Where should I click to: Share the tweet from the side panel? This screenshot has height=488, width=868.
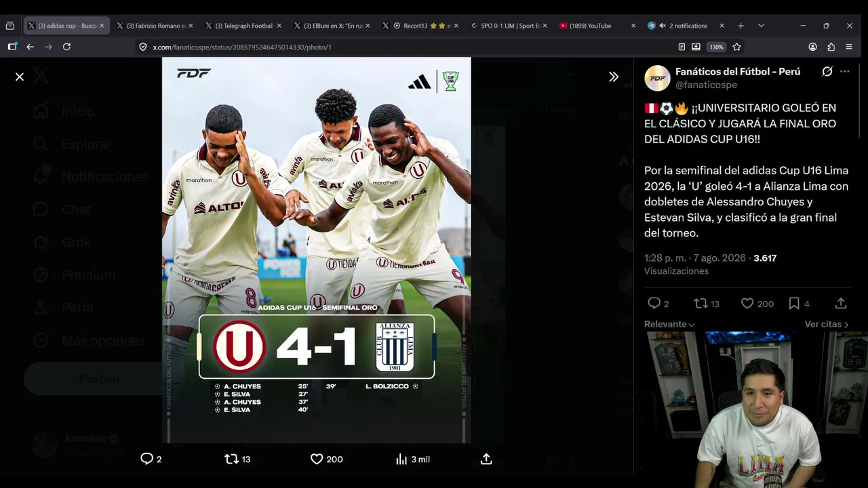click(841, 304)
